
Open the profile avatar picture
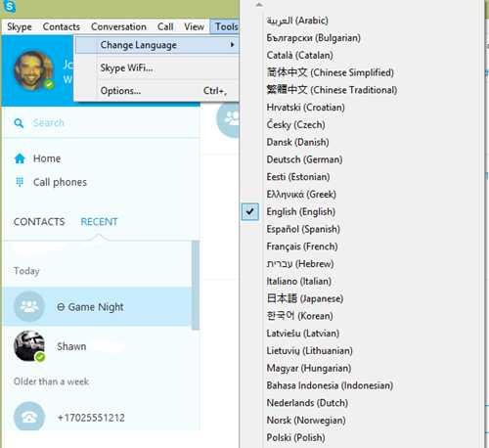[x=34, y=70]
